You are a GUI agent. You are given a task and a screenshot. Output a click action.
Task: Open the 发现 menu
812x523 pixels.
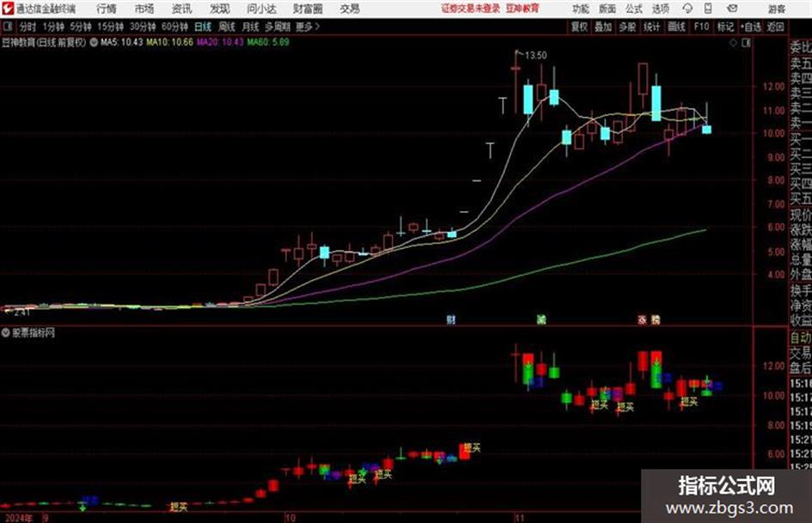coord(219,9)
